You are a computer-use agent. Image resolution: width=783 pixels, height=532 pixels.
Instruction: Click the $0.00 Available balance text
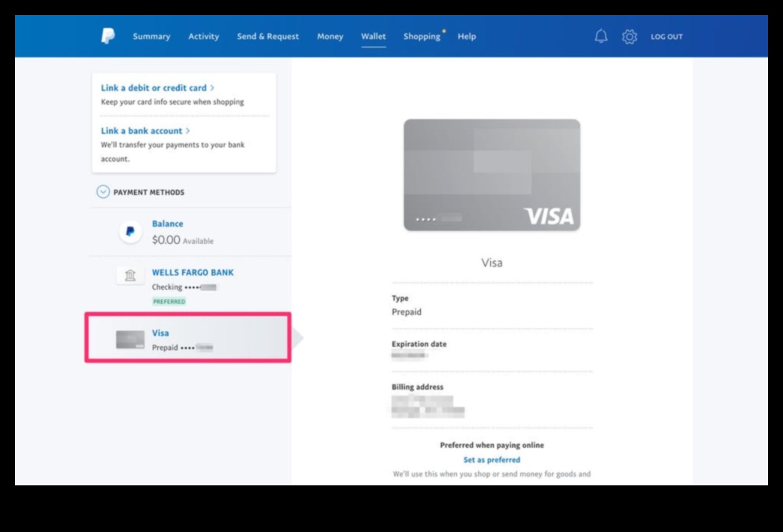tap(183, 240)
